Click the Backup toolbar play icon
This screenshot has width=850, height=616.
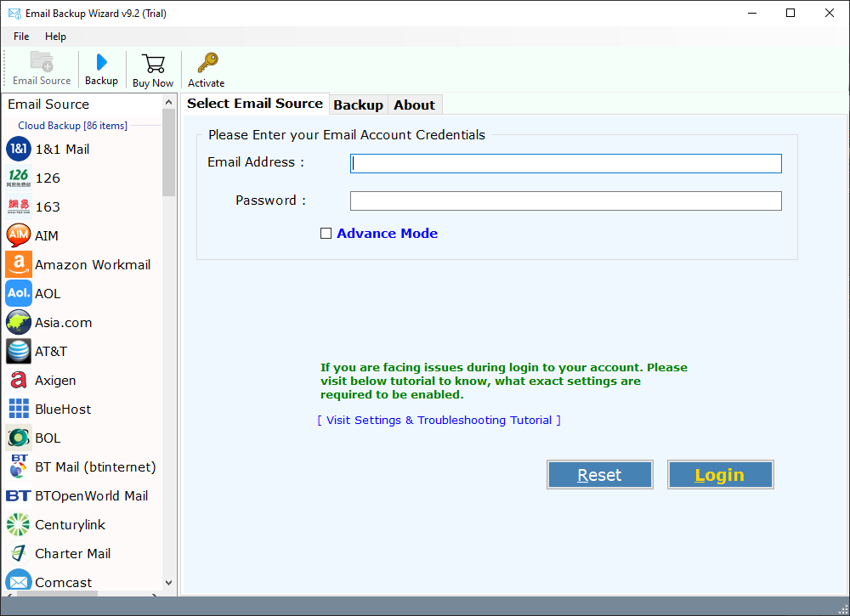(x=101, y=62)
